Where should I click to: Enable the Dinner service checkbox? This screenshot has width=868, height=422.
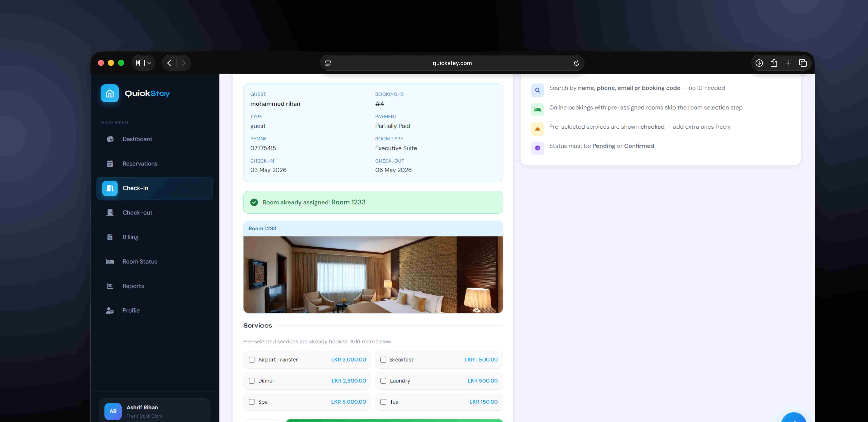coord(252,381)
